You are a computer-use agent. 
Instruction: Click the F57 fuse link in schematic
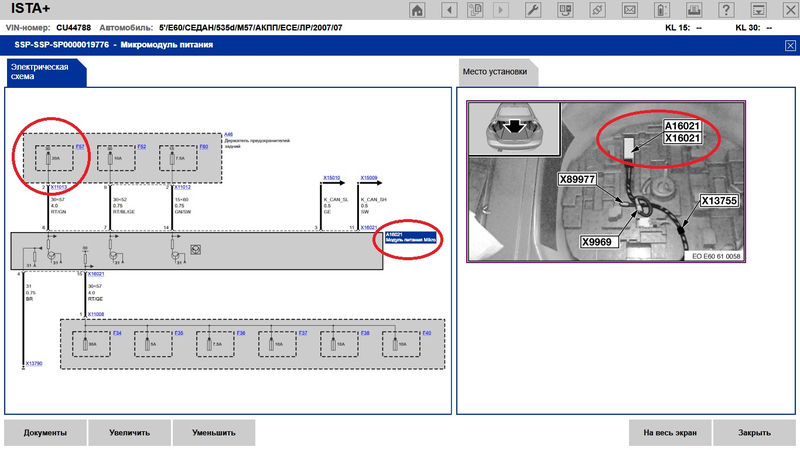tap(80, 147)
